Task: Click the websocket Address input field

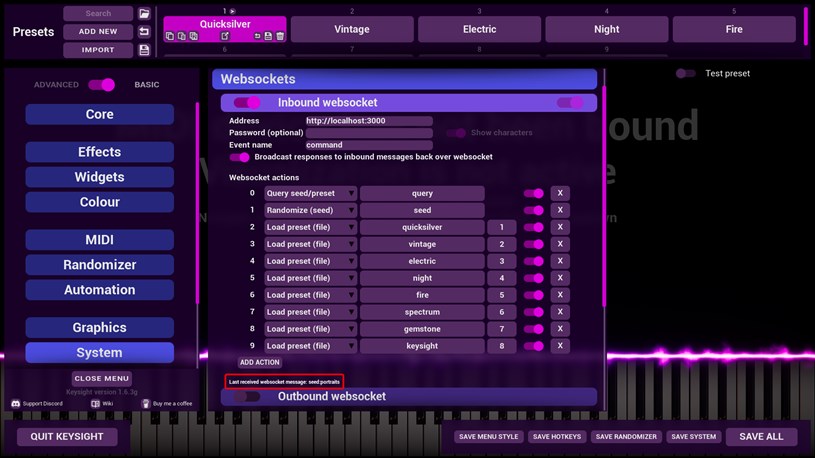Action: tap(369, 121)
